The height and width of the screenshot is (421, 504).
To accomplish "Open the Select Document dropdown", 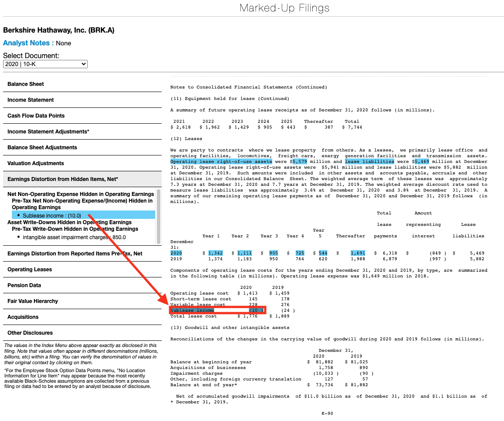I will [45, 64].
